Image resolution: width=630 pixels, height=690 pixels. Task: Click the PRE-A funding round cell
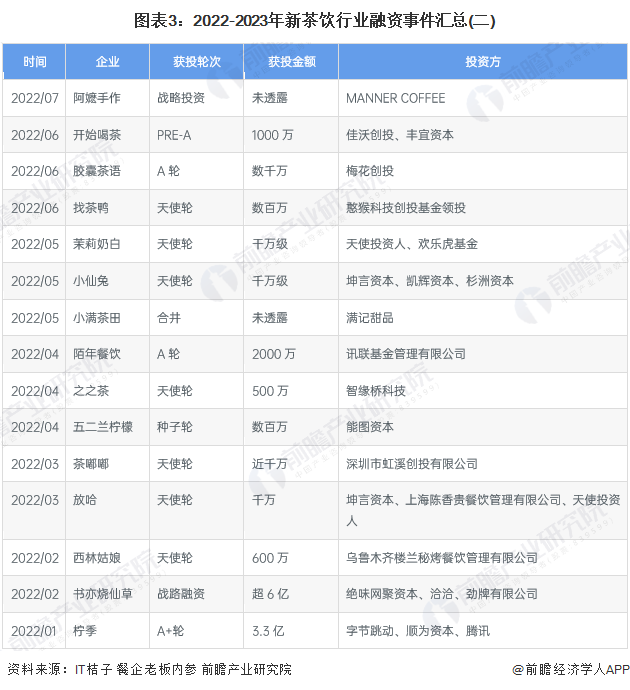[176, 135]
